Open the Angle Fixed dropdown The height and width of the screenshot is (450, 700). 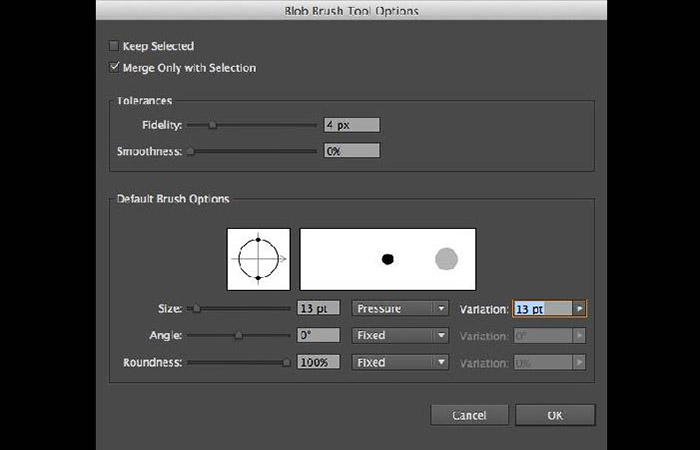pos(399,336)
